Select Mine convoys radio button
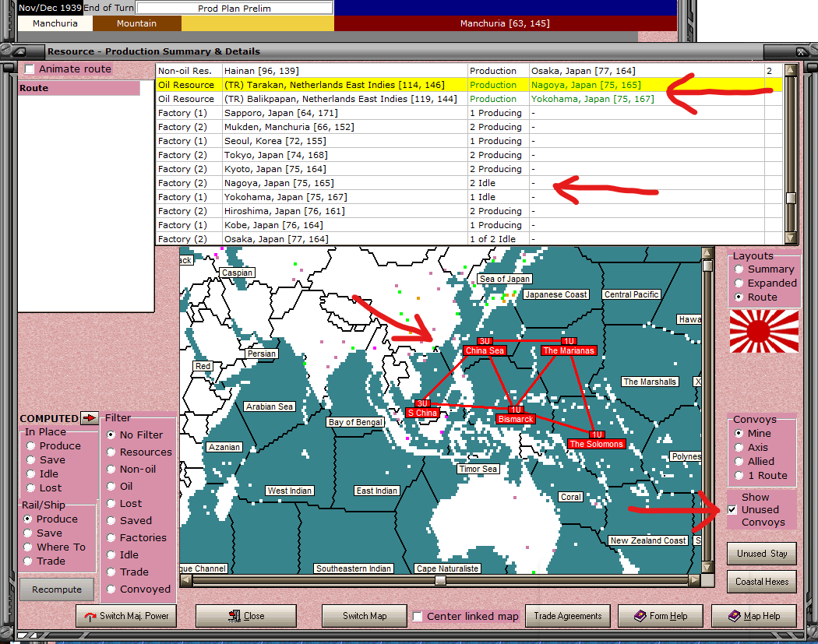 click(x=739, y=433)
